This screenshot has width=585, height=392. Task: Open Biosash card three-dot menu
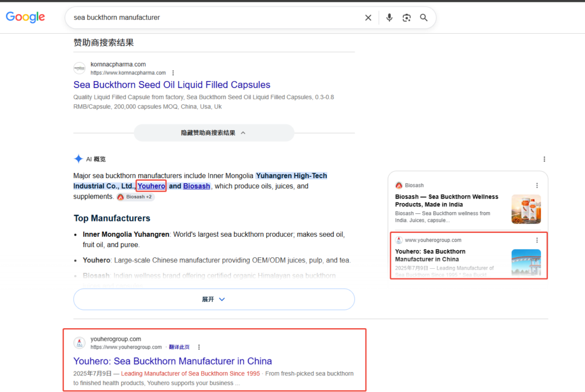pyautogui.click(x=537, y=185)
